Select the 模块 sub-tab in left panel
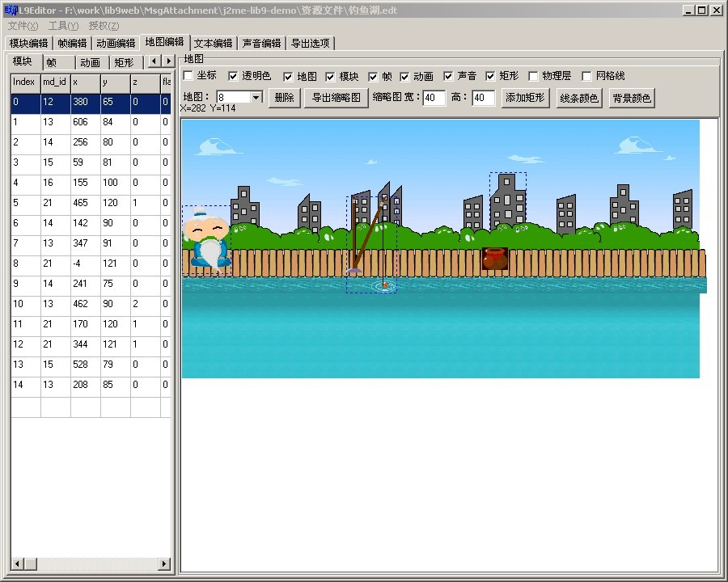Viewport: 728px width, 582px height. coord(23,61)
